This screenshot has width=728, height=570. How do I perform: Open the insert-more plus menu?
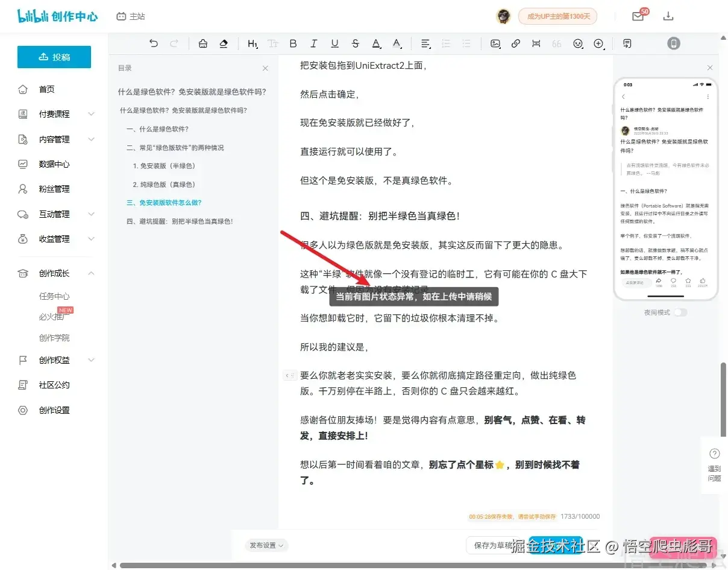pos(598,43)
